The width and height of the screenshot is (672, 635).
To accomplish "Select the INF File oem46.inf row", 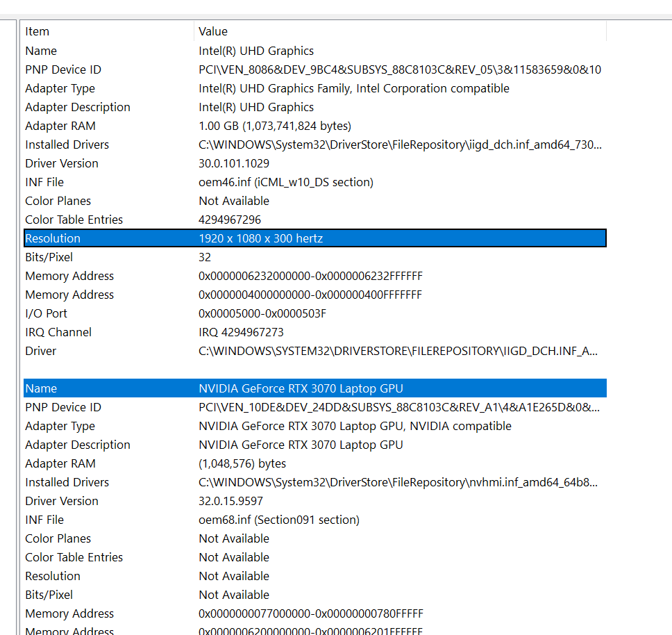I will coord(315,182).
